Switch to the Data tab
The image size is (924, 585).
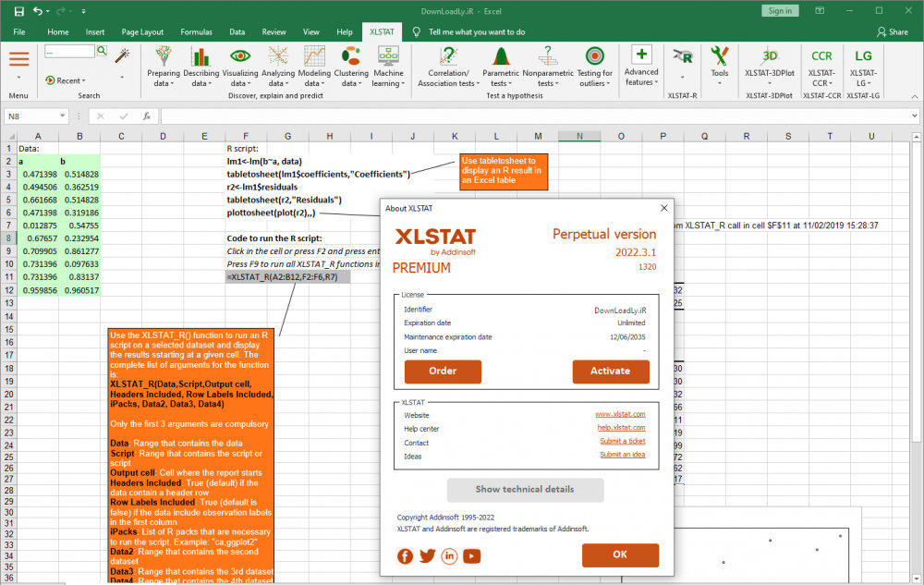(237, 31)
